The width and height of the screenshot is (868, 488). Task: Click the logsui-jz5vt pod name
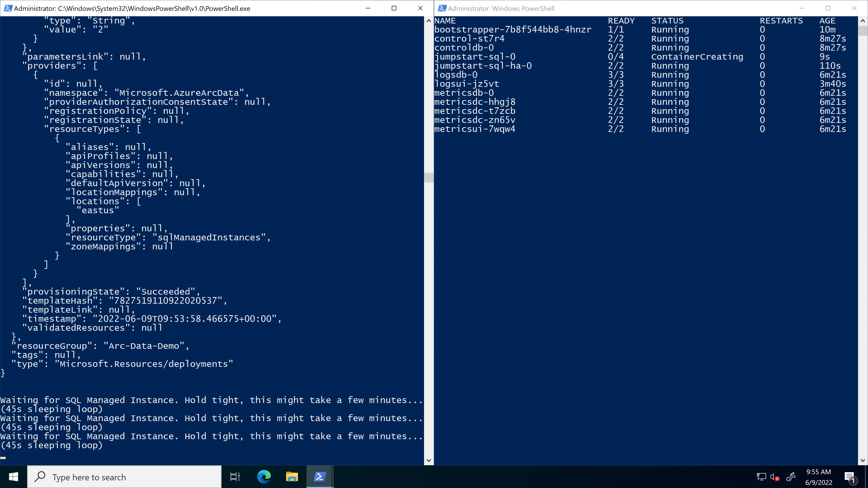click(x=467, y=84)
